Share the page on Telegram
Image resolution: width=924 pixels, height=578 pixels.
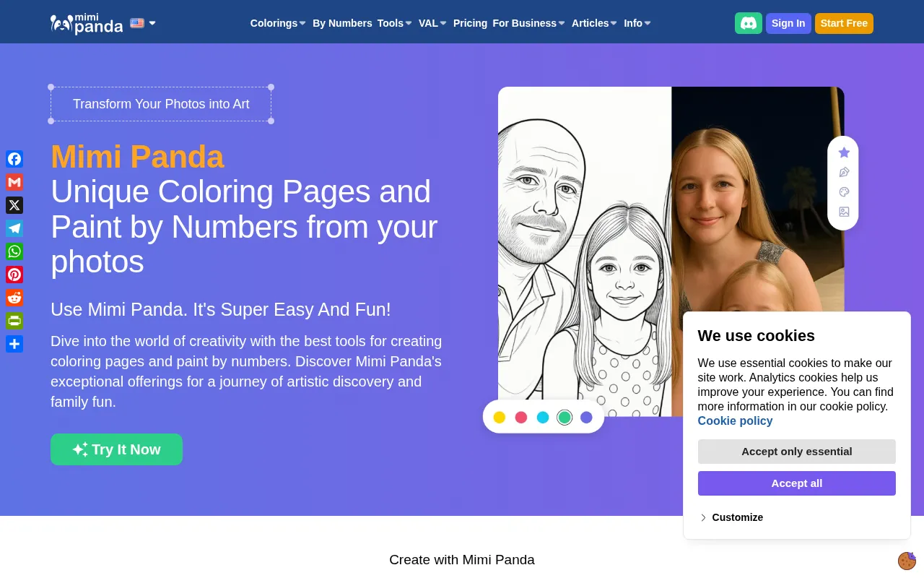click(14, 228)
